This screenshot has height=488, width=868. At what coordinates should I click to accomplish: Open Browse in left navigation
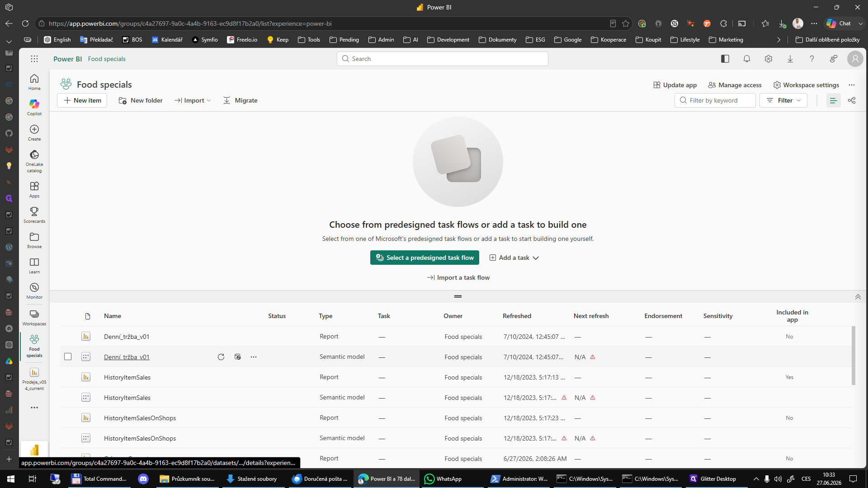(x=34, y=240)
